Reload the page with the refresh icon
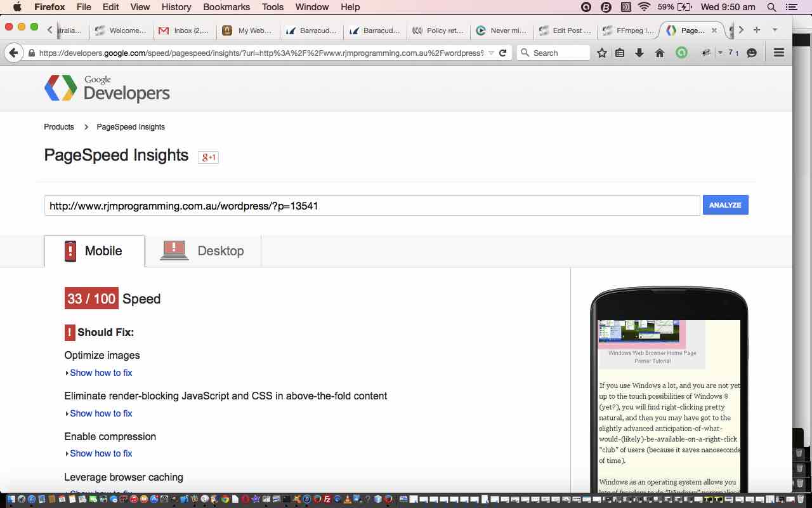This screenshot has height=508, width=812. 503,53
